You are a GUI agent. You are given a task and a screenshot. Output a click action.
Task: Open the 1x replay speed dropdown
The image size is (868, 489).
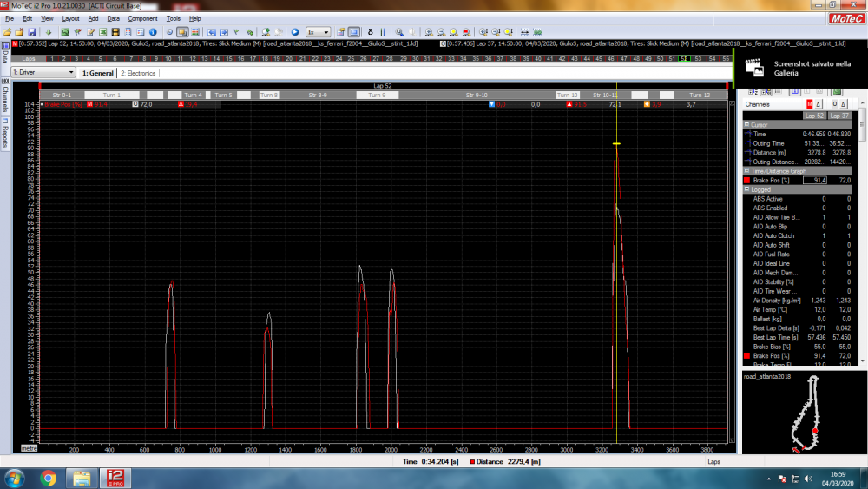point(318,32)
